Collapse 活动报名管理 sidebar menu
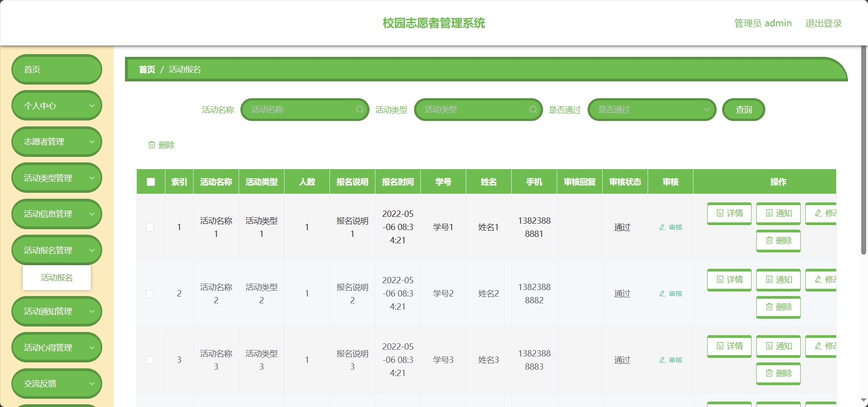Viewport: 868px width, 407px height. point(57,250)
